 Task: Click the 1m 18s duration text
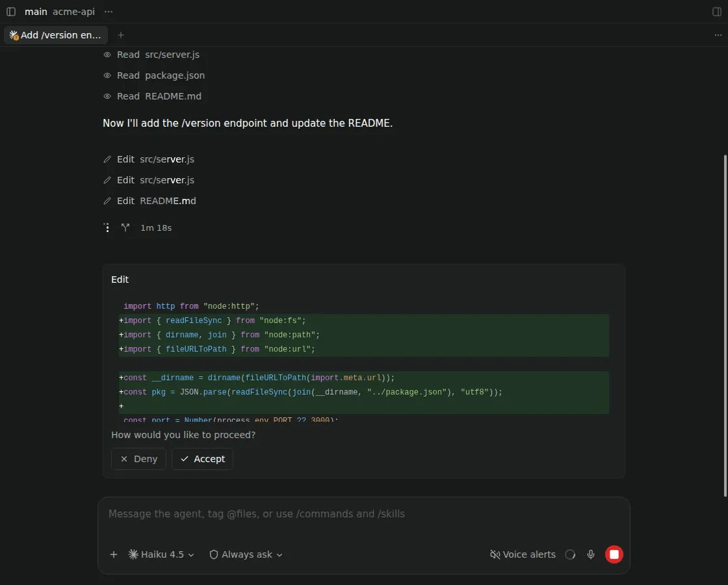(156, 228)
